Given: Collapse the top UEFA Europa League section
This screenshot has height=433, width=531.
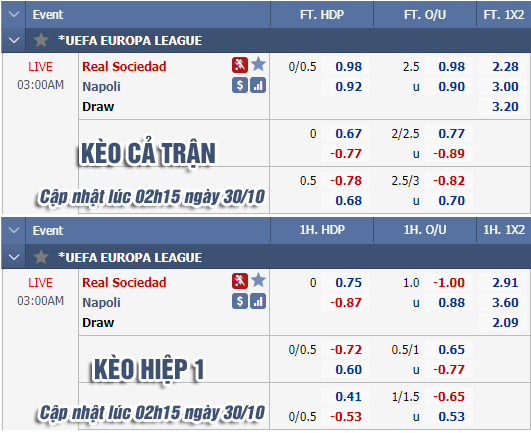Looking at the screenshot, I should pyautogui.click(x=14, y=40).
